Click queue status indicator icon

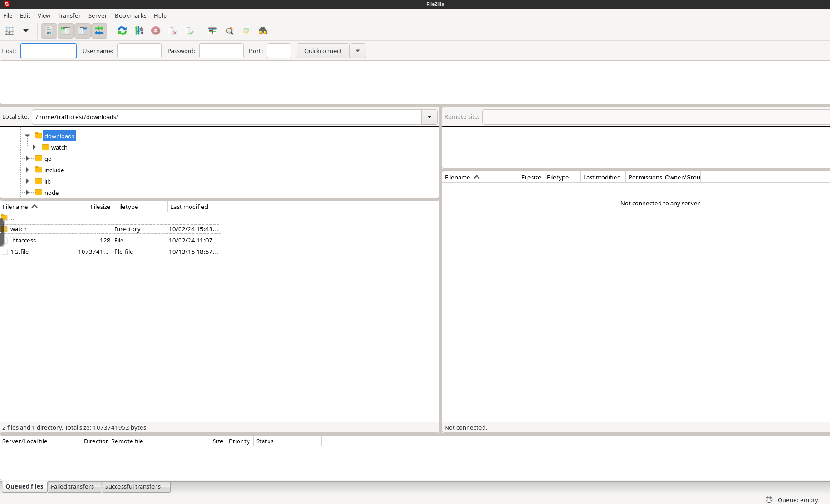(x=769, y=499)
